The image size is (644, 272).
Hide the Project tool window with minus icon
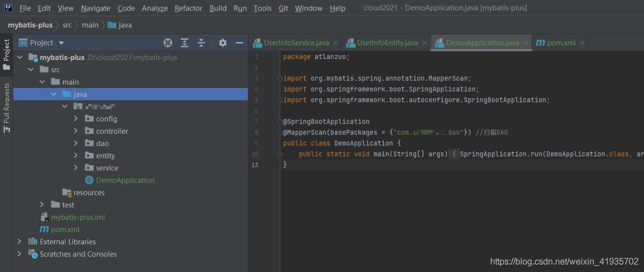[x=239, y=43]
